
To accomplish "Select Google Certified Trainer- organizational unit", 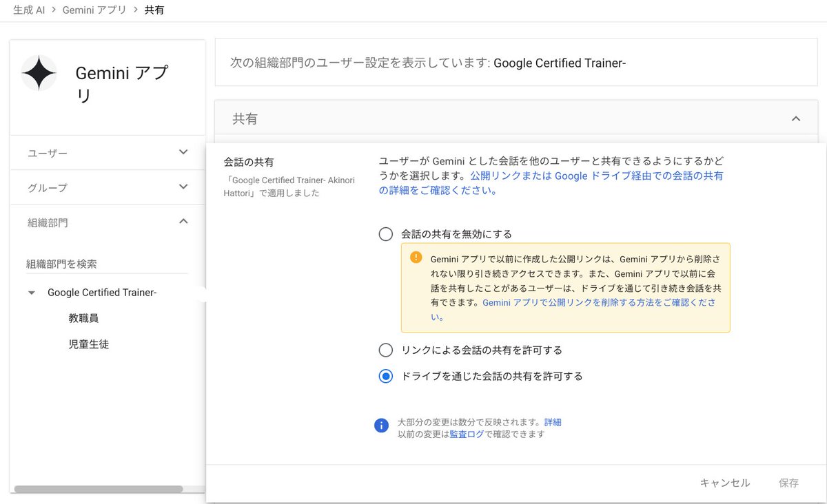I will pyautogui.click(x=102, y=293).
